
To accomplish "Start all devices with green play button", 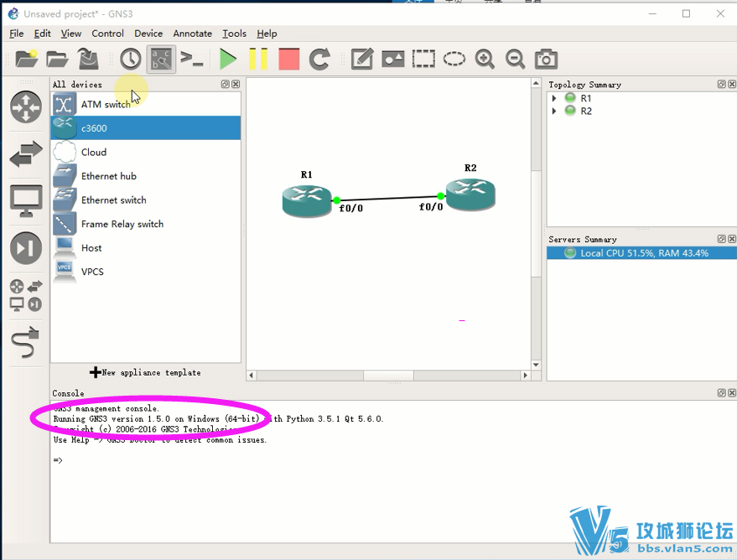I will pyautogui.click(x=228, y=60).
